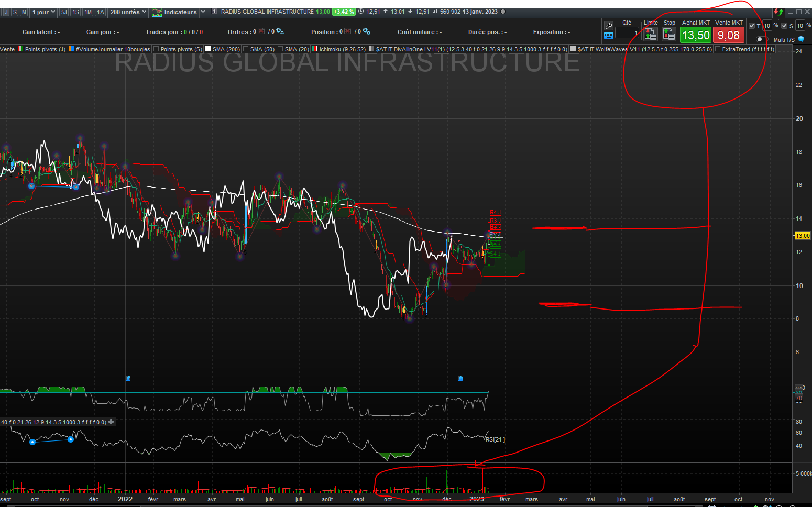Set the 5J history range
Image resolution: width=812 pixels, height=507 pixels.
[x=64, y=12]
